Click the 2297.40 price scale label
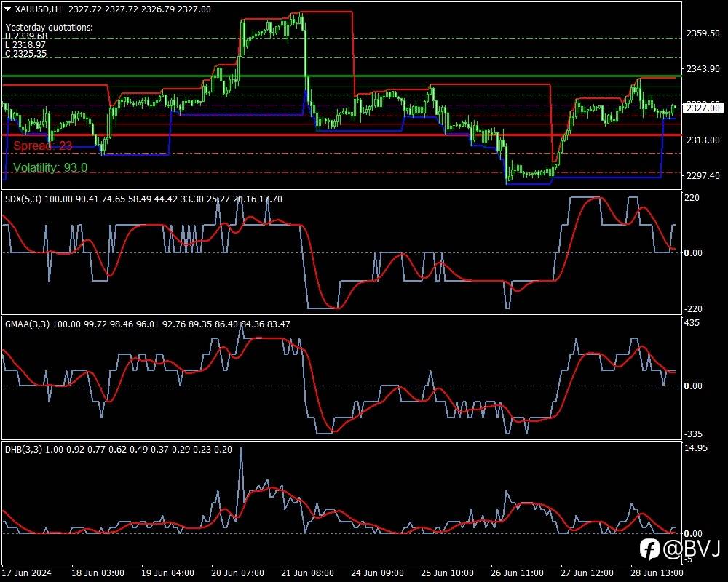The height and width of the screenshot is (582, 728). 703,175
